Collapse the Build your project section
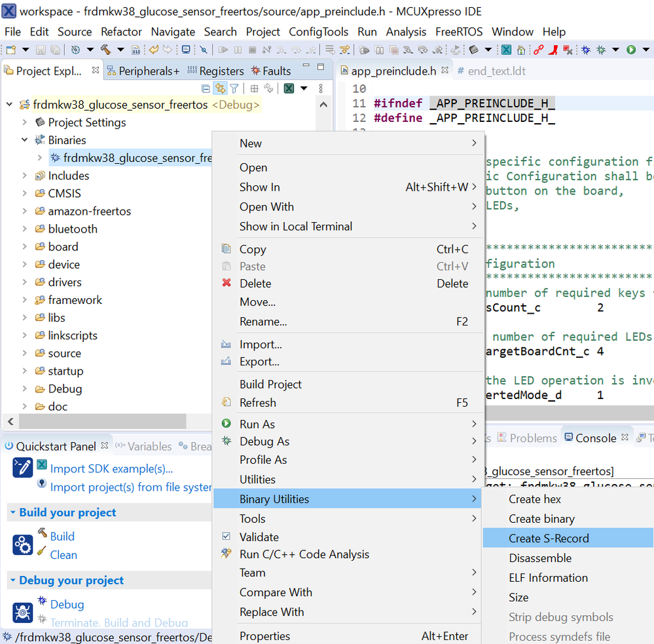Image resolution: width=654 pixels, height=644 pixels. 12,512
